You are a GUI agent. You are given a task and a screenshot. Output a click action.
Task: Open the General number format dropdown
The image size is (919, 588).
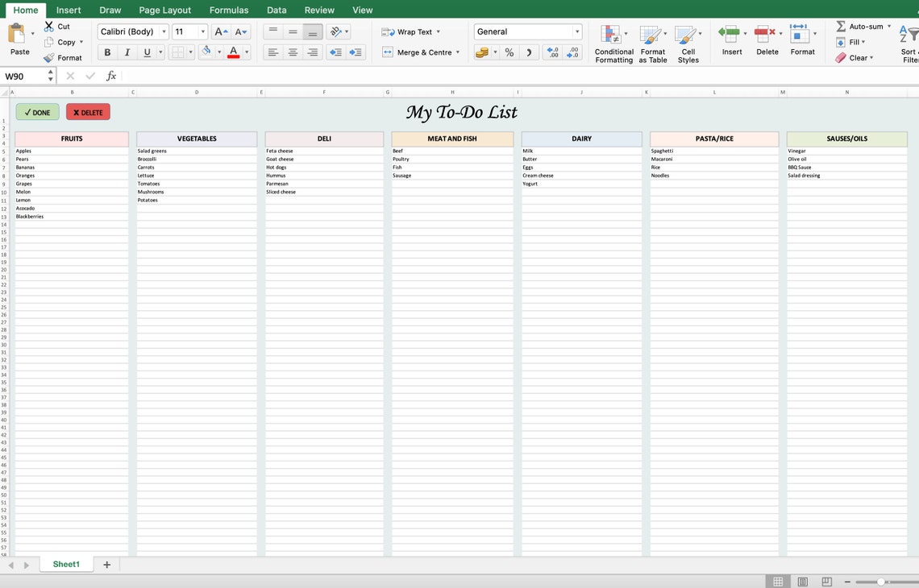(x=579, y=30)
